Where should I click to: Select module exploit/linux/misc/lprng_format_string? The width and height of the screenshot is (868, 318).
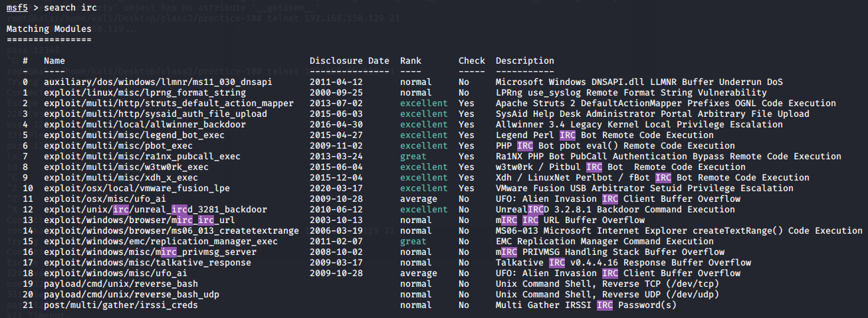click(145, 93)
